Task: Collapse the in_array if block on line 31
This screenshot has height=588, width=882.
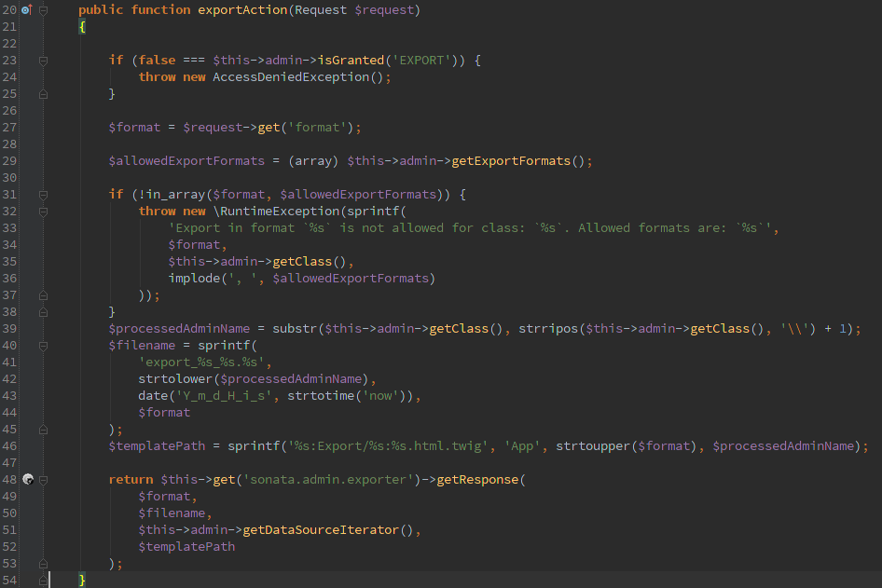Action: [43, 195]
